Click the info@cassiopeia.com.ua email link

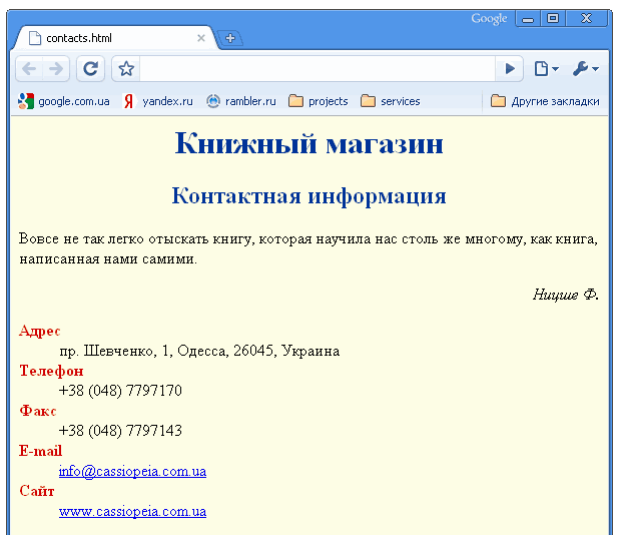(x=132, y=471)
